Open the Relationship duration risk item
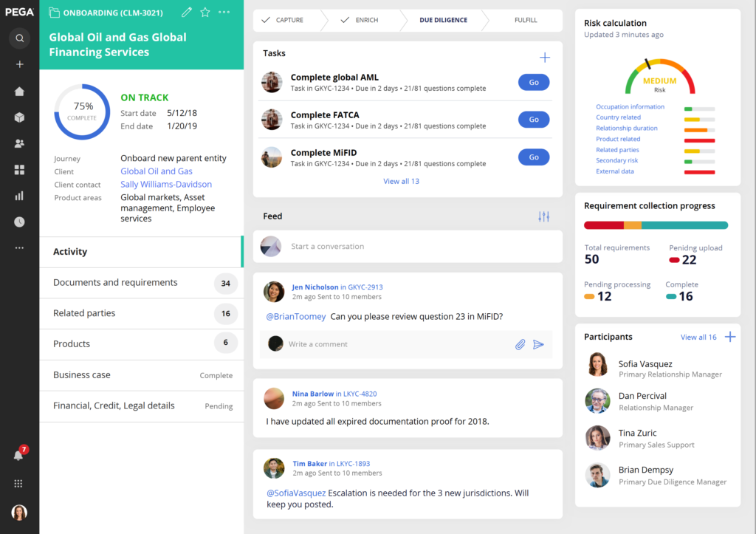 point(626,129)
